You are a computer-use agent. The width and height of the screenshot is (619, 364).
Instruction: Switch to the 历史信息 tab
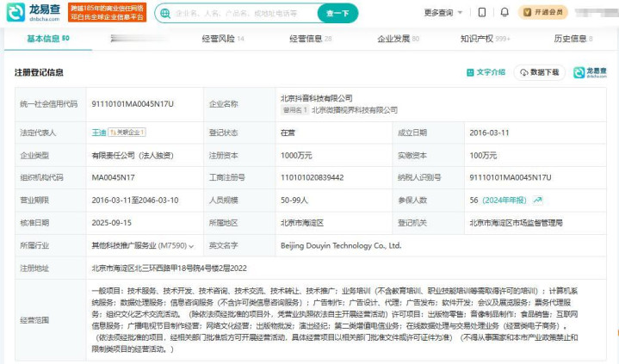point(573,39)
